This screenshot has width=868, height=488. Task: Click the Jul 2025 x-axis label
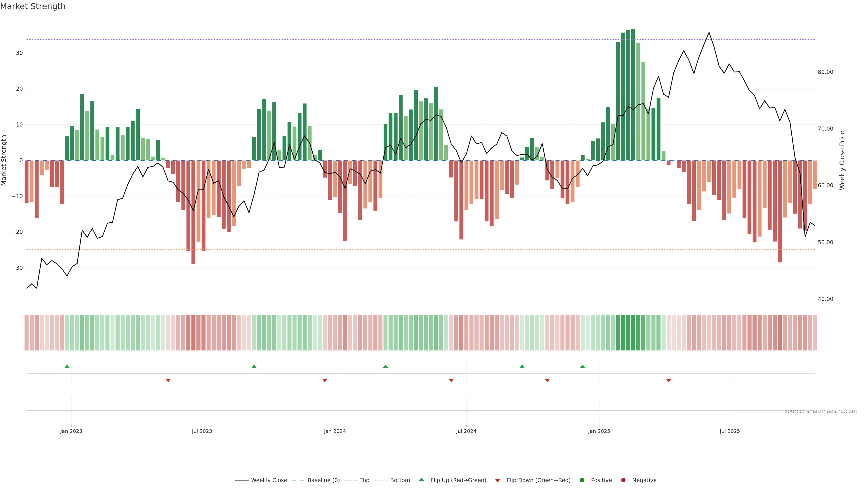coord(729,431)
